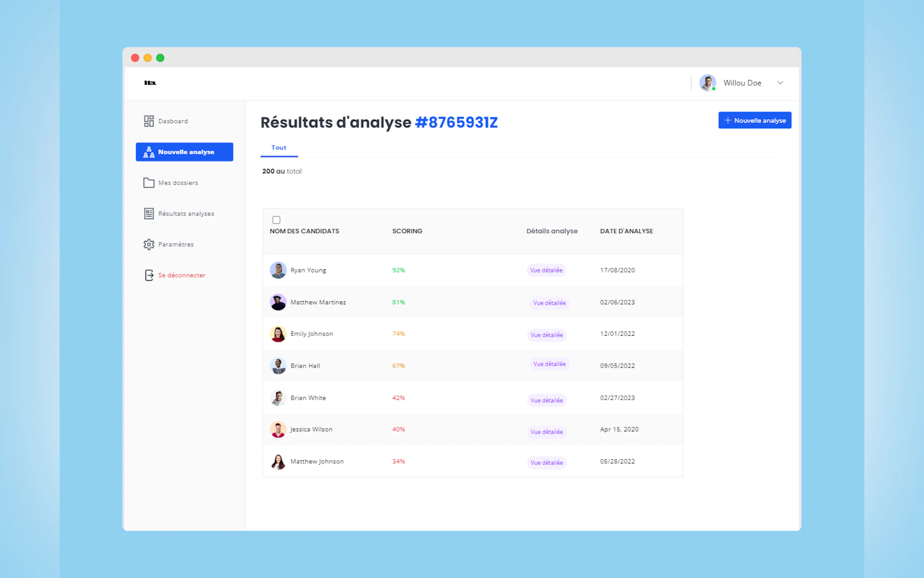Click the Se déconnecter link
Screen dimensions: 924x578
(x=182, y=275)
